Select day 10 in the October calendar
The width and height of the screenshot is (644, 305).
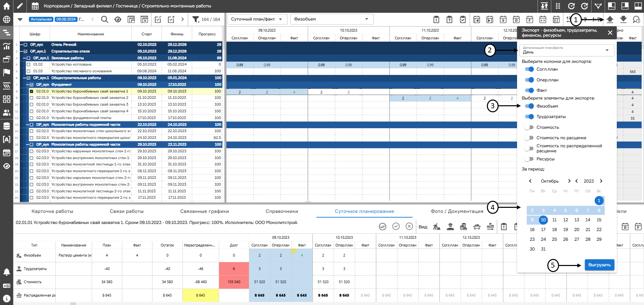point(543,220)
